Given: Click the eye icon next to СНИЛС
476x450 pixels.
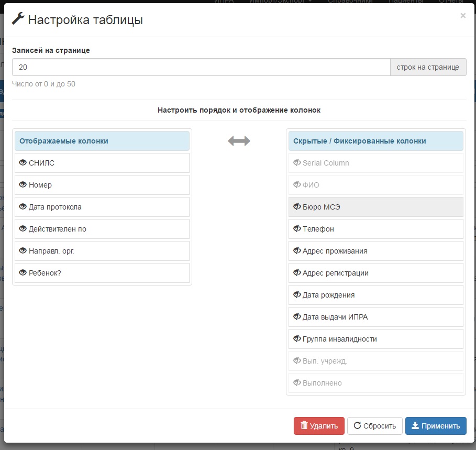Looking at the screenshot, I should [x=23, y=163].
